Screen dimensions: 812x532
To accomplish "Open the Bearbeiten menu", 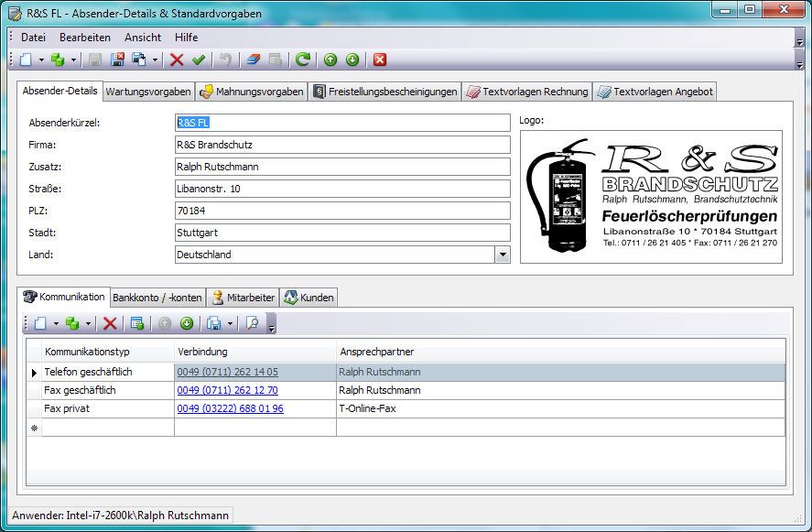I will click(85, 38).
